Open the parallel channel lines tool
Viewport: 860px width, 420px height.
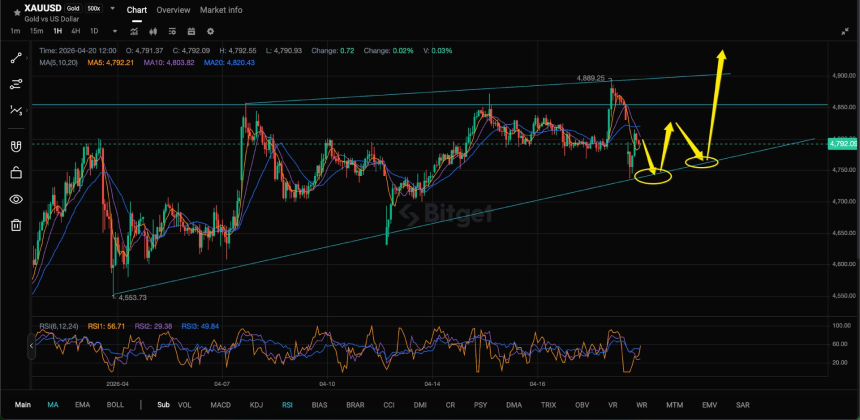[x=16, y=84]
